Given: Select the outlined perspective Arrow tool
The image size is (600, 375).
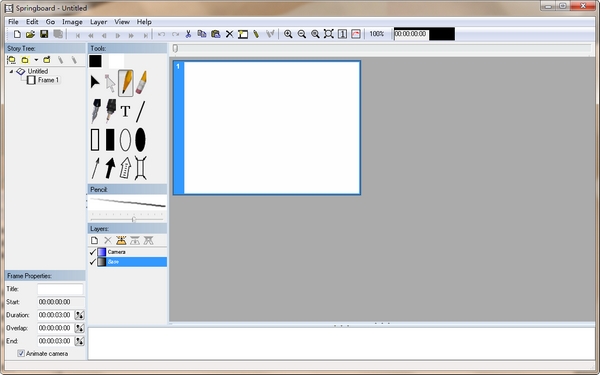Looking at the screenshot, I should [125, 168].
